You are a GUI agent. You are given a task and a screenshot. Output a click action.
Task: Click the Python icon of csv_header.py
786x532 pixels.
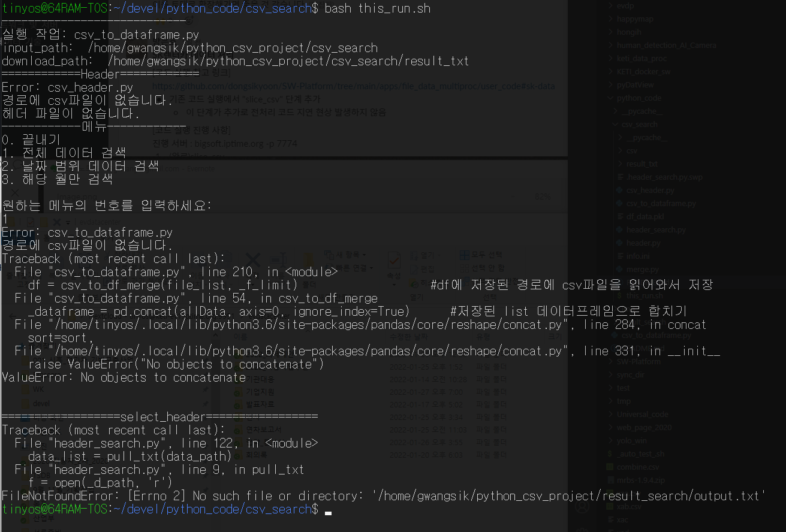click(x=620, y=190)
